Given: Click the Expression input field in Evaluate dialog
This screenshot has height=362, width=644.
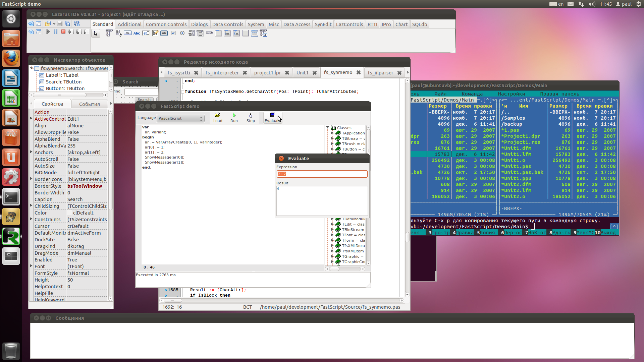Looking at the screenshot, I should click(322, 174).
